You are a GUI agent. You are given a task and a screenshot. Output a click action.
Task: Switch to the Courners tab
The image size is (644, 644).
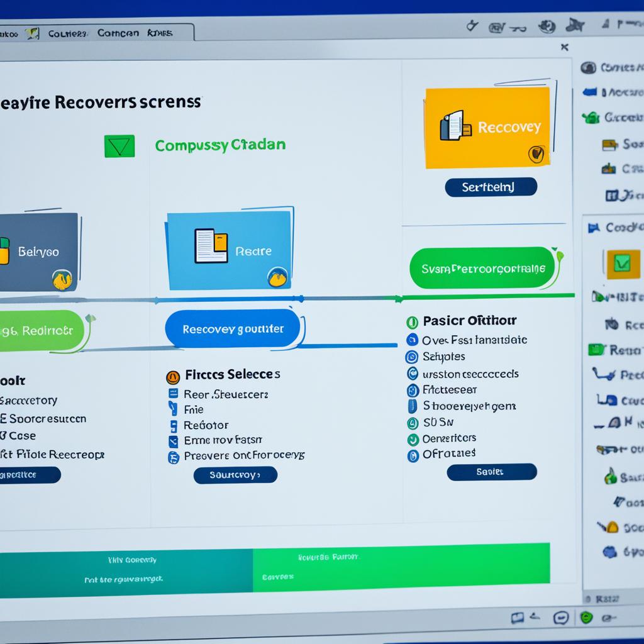pos(68,34)
